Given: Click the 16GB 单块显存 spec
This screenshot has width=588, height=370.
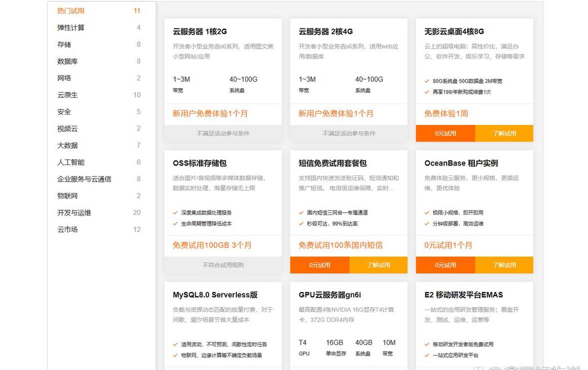Looking at the screenshot, I should click(335, 347).
